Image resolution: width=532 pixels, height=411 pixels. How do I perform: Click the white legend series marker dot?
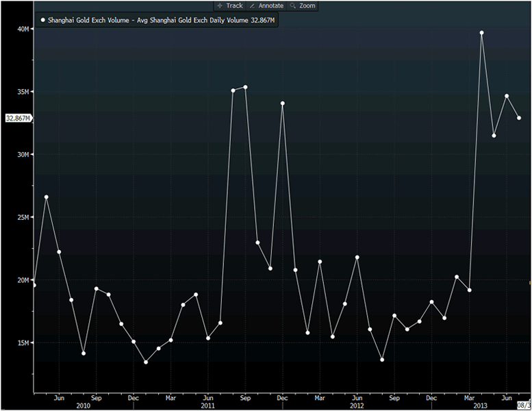(x=42, y=21)
